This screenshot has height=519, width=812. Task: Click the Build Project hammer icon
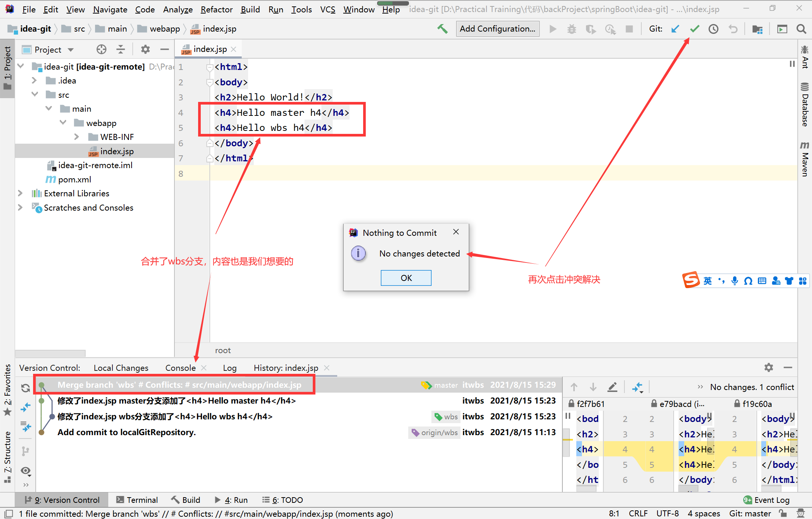coord(443,29)
